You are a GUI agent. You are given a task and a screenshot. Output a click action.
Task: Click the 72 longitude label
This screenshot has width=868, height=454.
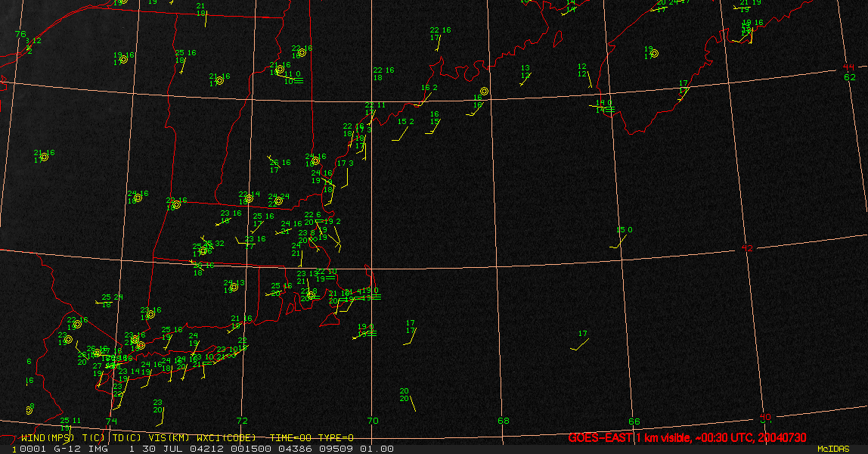pyautogui.click(x=242, y=421)
